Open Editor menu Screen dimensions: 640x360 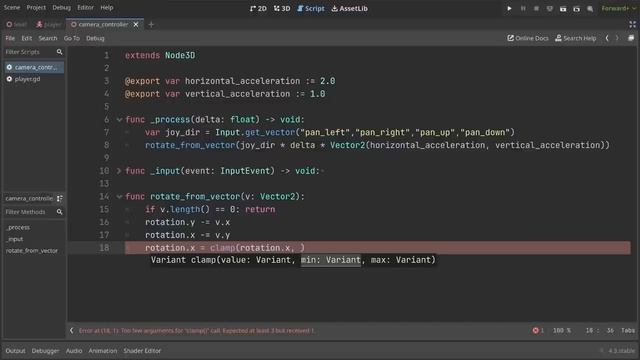click(x=85, y=7)
